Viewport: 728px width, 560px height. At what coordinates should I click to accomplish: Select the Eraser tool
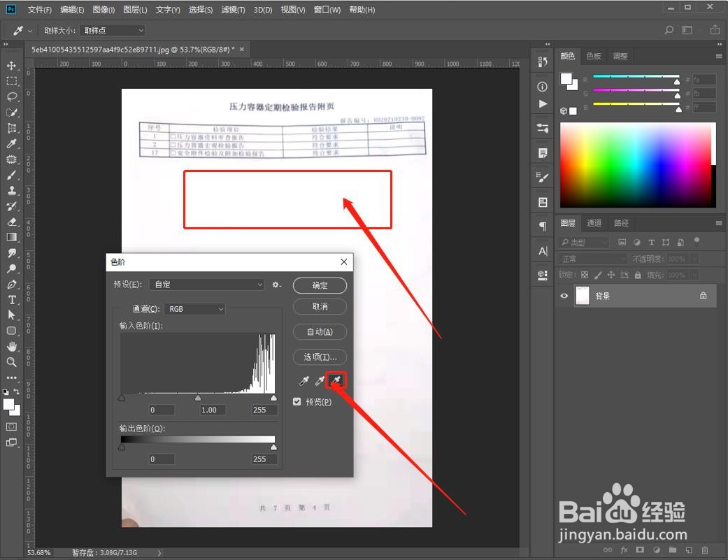12,222
